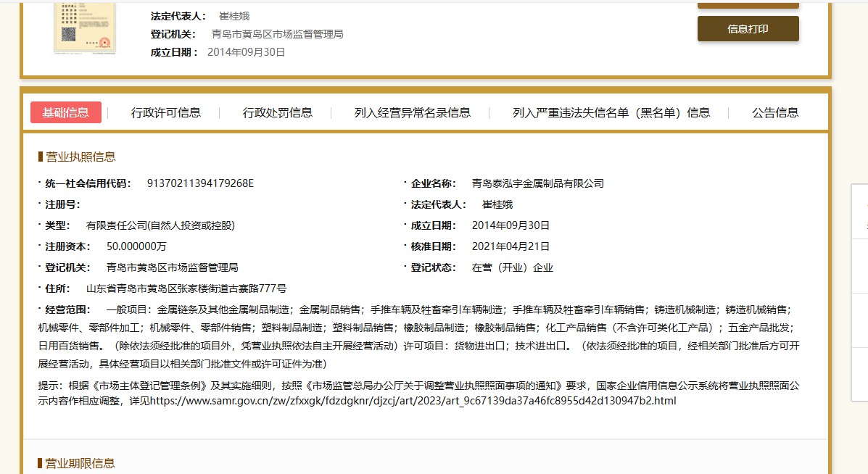Open the 行政处罚信息 tab
Viewport: 868px width, 474px height.
point(277,113)
